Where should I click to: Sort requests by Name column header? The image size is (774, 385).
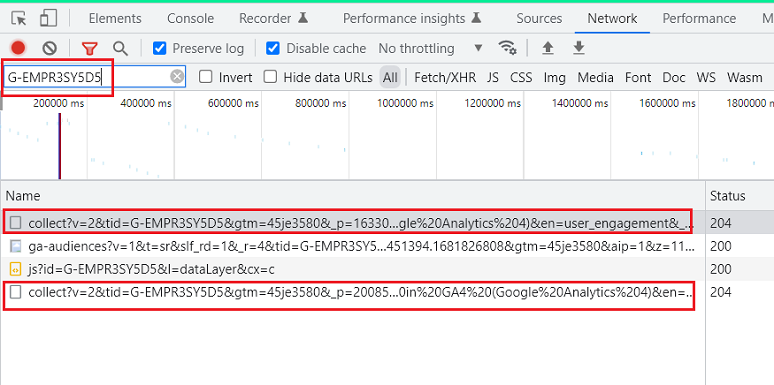pyautogui.click(x=352, y=195)
